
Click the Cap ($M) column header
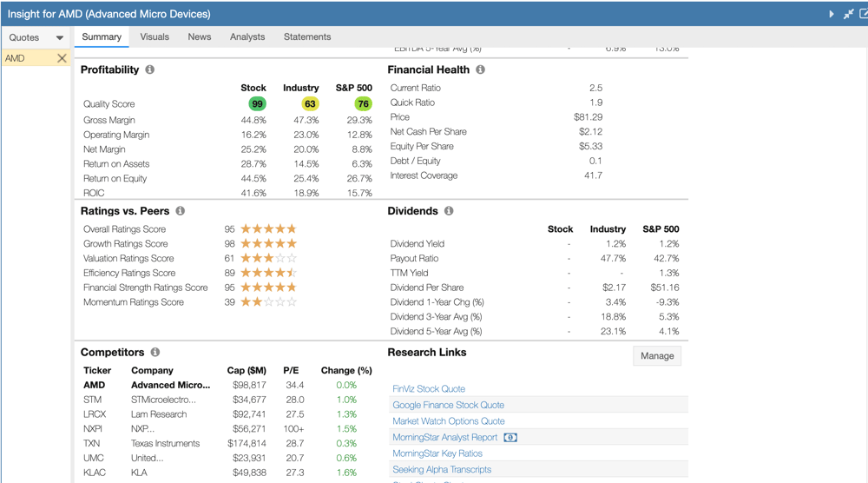[247, 371]
